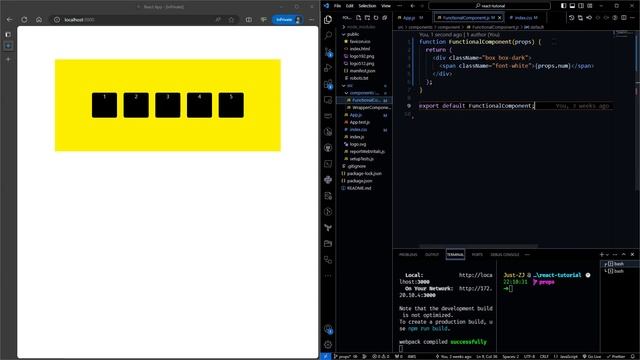This screenshot has height=360, width=640.
Task: Open the Search view in the activity bar
Action: click(x=328, y=36)
